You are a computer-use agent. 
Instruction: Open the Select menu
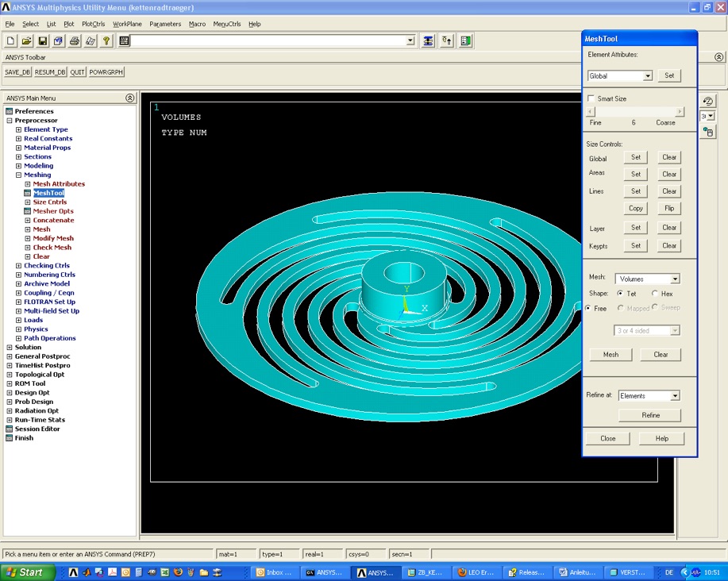pos(31,24)
